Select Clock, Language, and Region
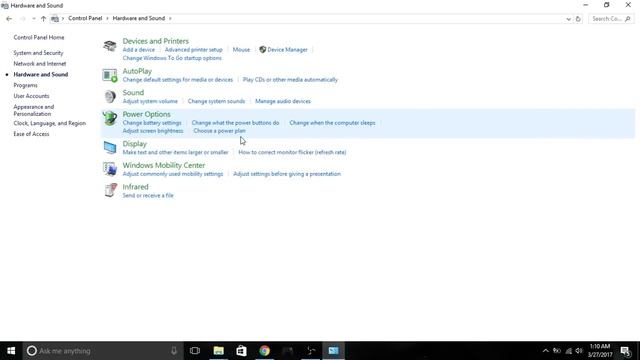 [x=49, y=123]
